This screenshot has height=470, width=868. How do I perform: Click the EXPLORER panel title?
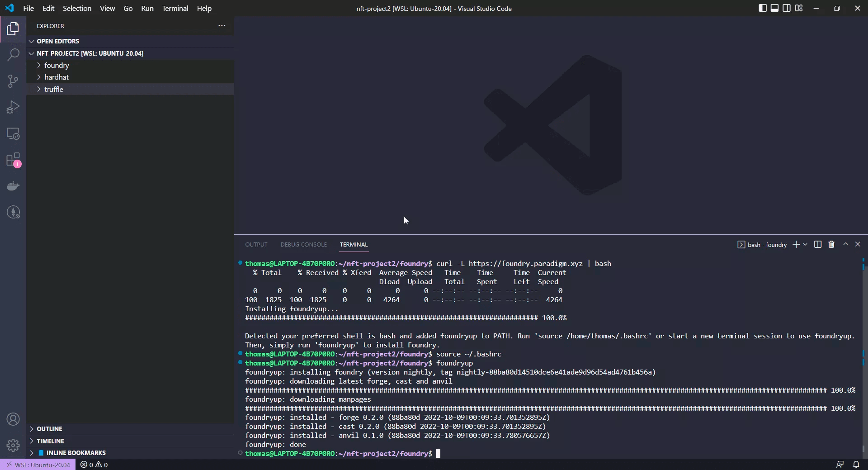[x=51, y=26]
